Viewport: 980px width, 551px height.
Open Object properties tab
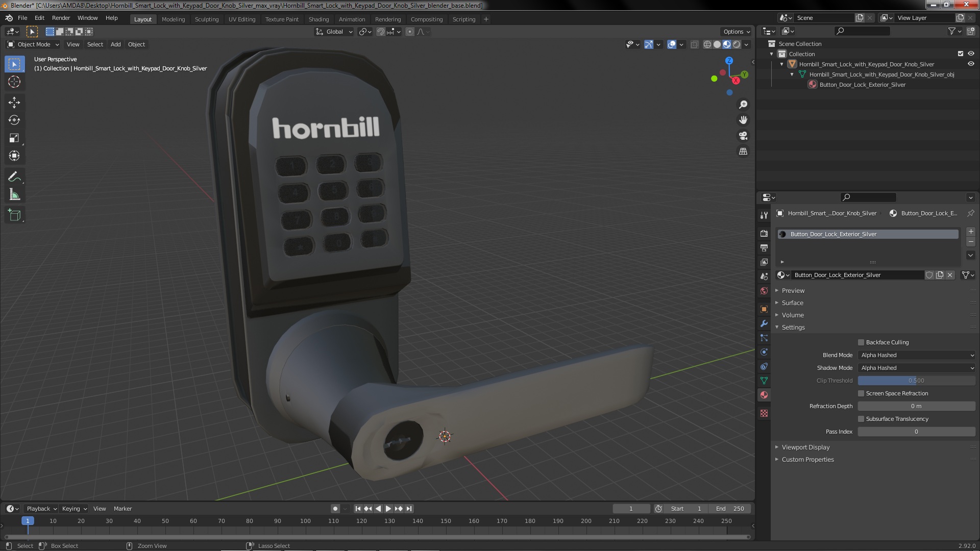[764, 309]
